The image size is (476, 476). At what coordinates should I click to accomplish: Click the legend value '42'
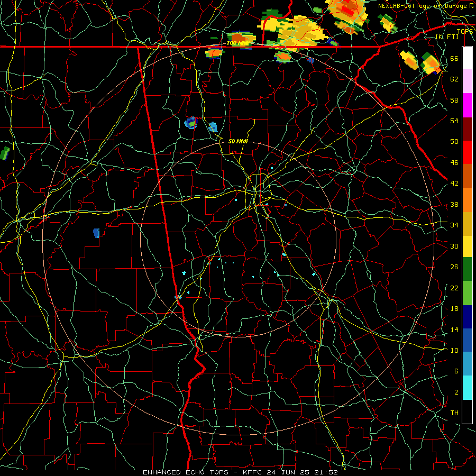coord(454,184)
